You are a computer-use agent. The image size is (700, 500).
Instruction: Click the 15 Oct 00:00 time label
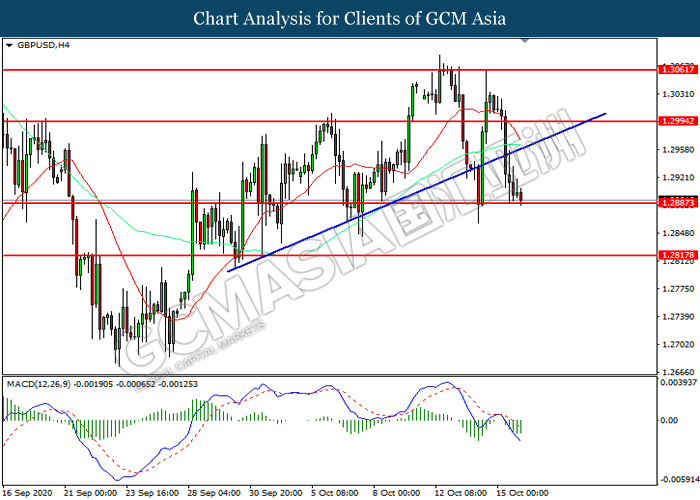coord(522,493)
